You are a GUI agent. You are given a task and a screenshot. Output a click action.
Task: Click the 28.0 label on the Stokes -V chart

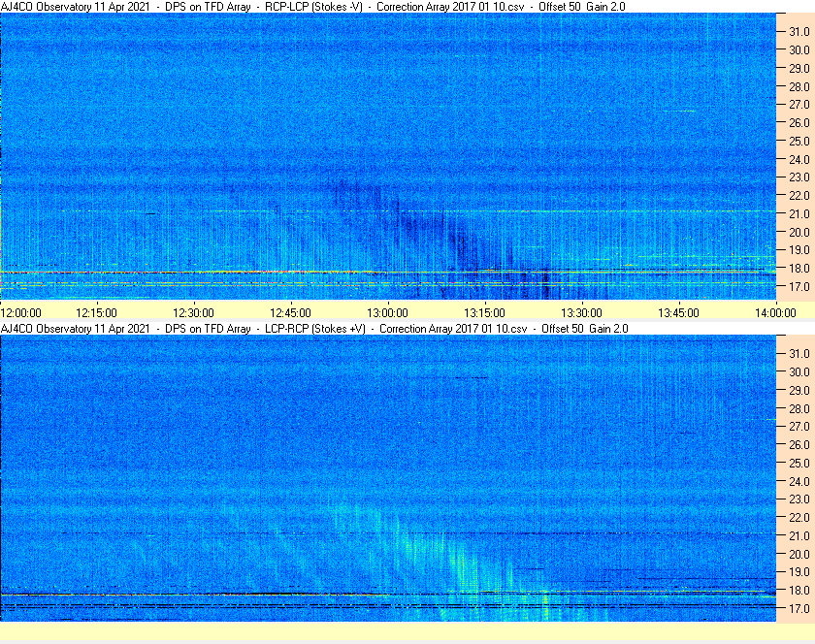click(799, 86)
